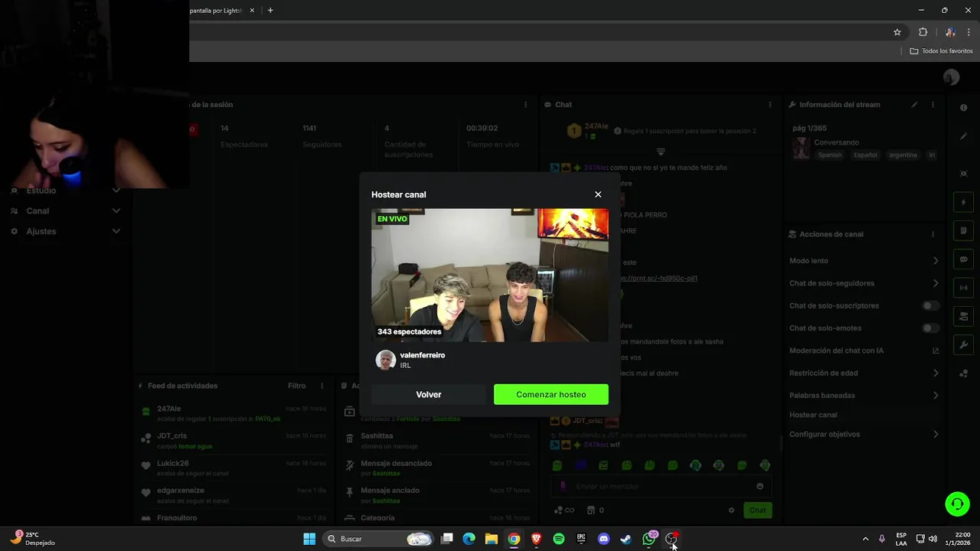Open the Filtro activity filter
This screenshot has width=980, height=551.
[296, 386]
